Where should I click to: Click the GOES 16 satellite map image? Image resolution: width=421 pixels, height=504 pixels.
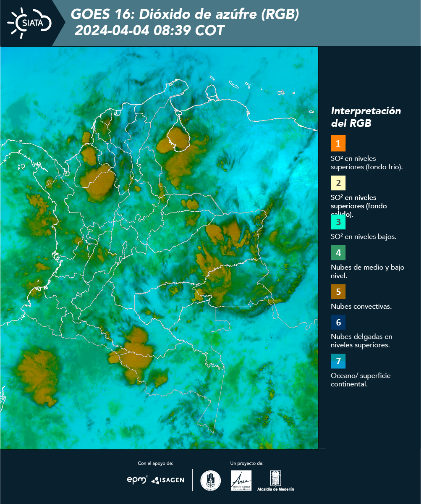[159, 248]
